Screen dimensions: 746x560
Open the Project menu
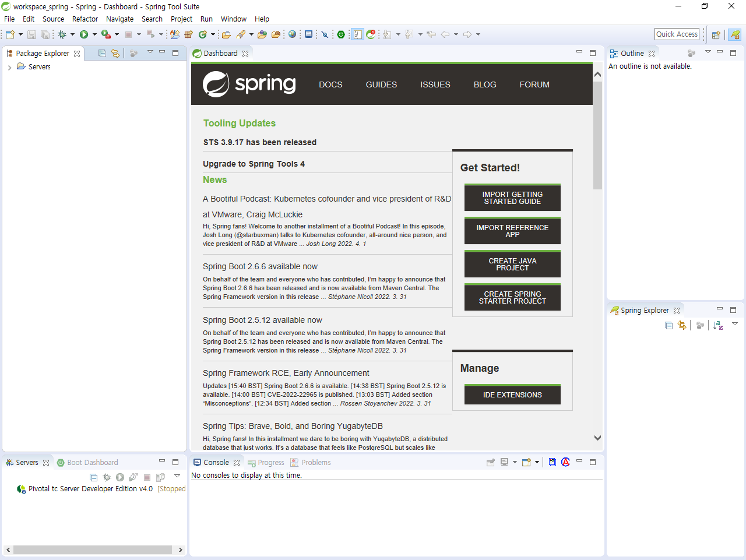[x=181, y=19]
